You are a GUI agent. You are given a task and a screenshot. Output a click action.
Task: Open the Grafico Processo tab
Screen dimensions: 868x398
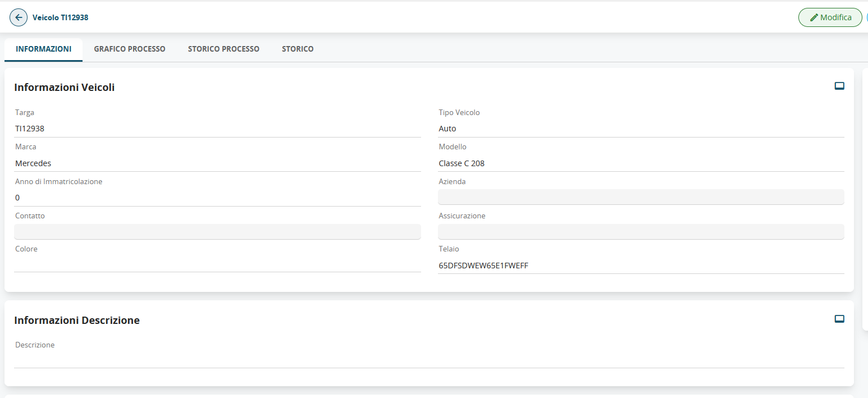(130, 49)
